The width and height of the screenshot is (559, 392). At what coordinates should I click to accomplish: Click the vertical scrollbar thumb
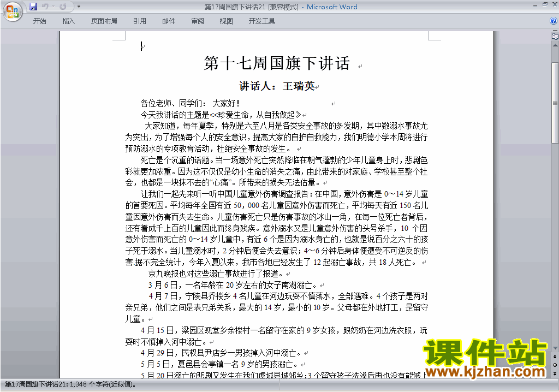coord(555,103)
